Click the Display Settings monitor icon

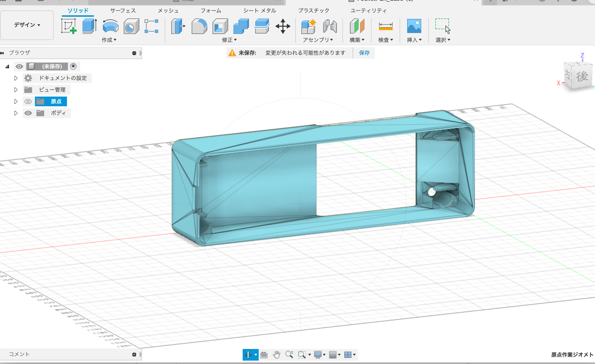(318, 355)
